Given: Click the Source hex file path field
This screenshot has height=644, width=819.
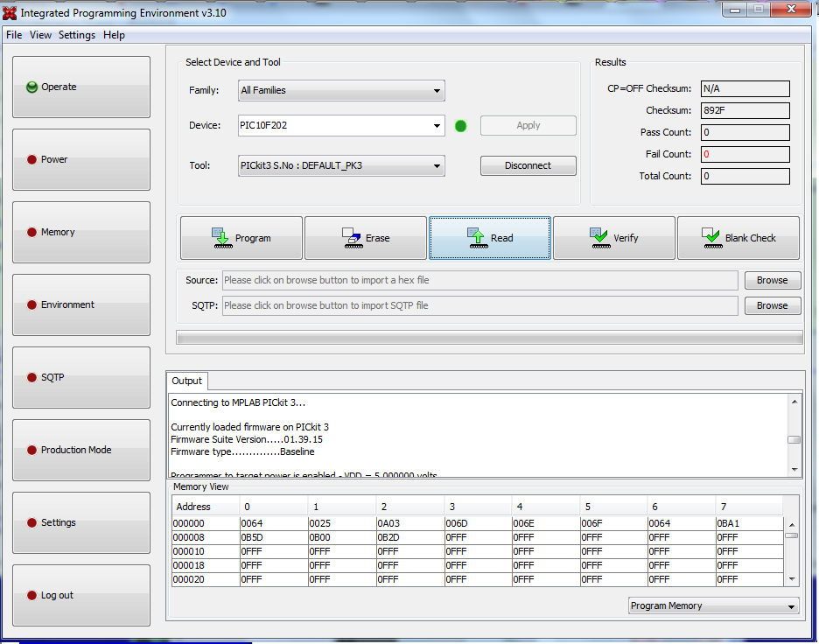Looking at the screenshot, I should tap(480, 280).
